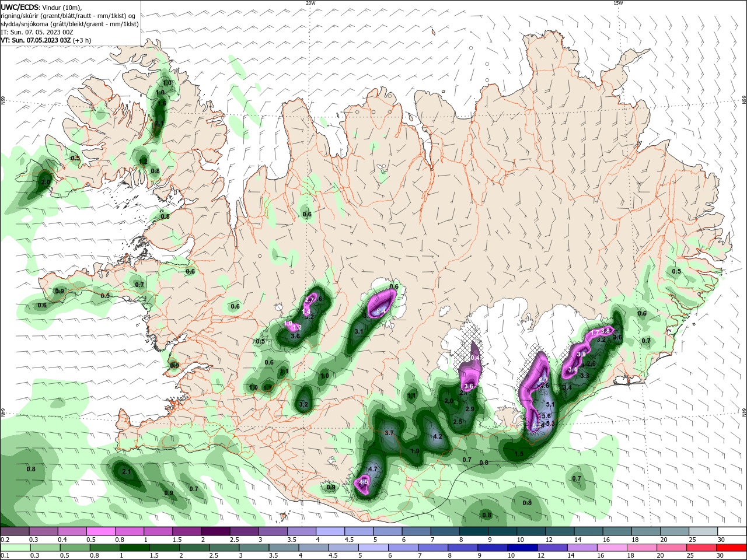Viewport: 747px width, 560px height.
Task: Click the white 30 swatch in the upper legend row
Action: point(732,531)
